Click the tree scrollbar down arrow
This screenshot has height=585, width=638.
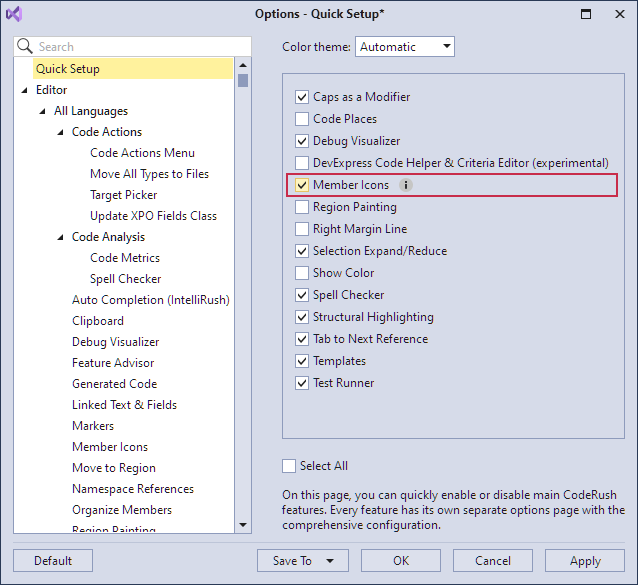point(243,525)
